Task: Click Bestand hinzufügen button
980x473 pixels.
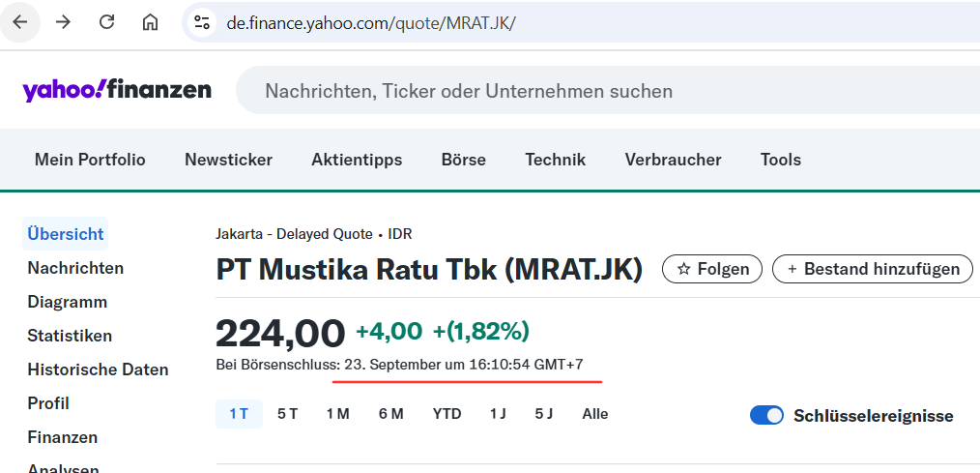Action: [872, 269]
